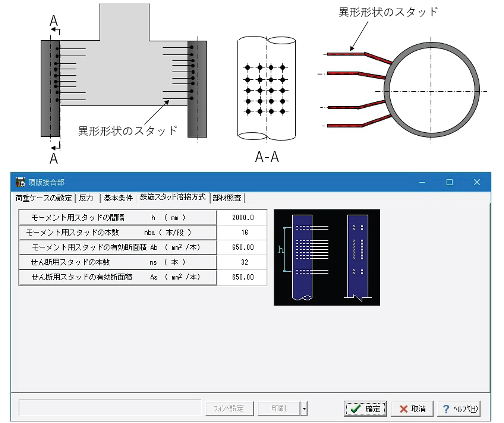Select the 鉄筋スタッド溶接方式 tab

pos(172,197)
